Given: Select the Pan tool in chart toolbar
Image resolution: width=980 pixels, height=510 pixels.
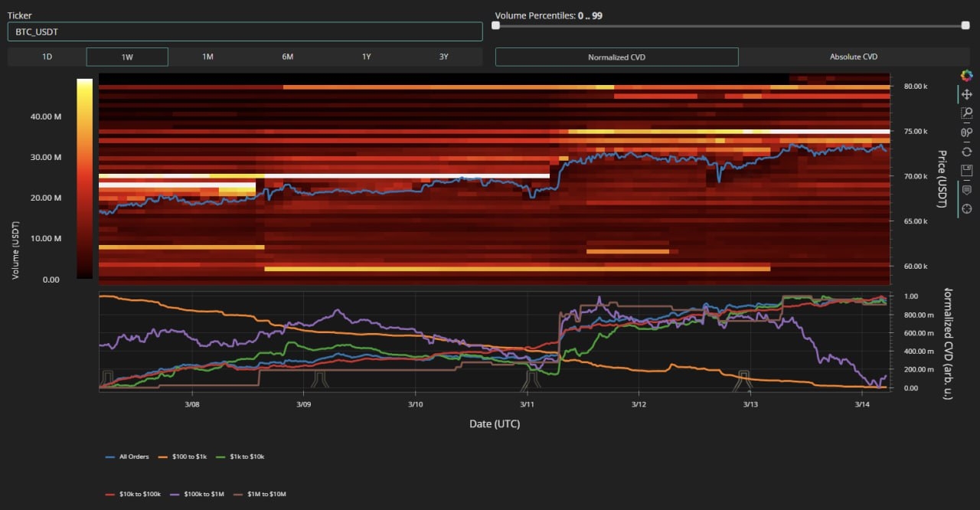Looking at the screenshot, I should coord(966,94).
